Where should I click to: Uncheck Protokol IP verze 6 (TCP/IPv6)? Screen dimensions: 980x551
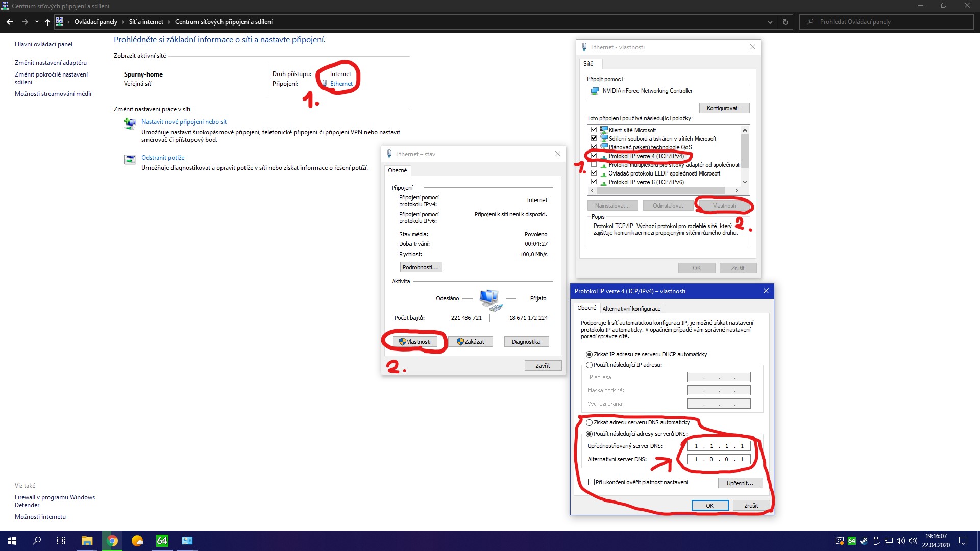coord(594,182)
